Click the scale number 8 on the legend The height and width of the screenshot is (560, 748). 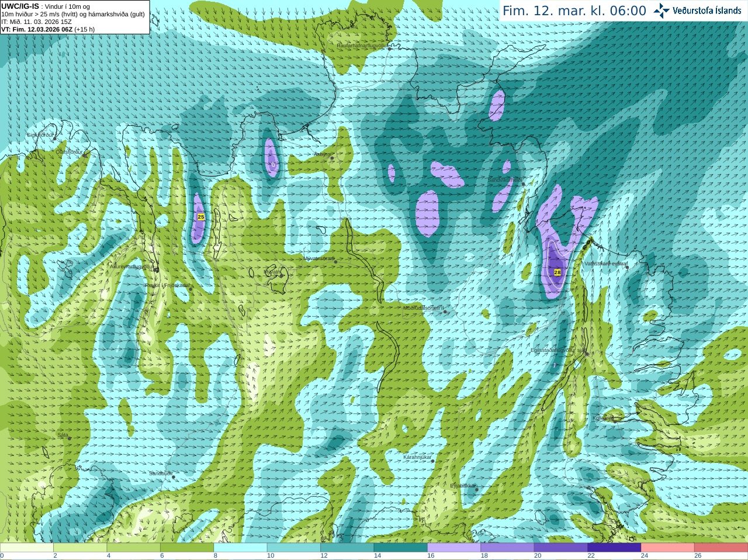click(x=216, y=556)
